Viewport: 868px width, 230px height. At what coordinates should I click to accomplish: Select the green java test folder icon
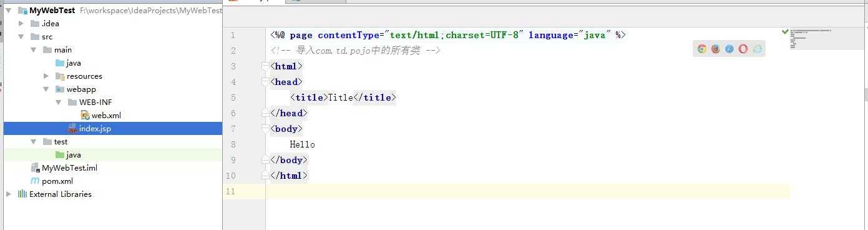(60, 155)
